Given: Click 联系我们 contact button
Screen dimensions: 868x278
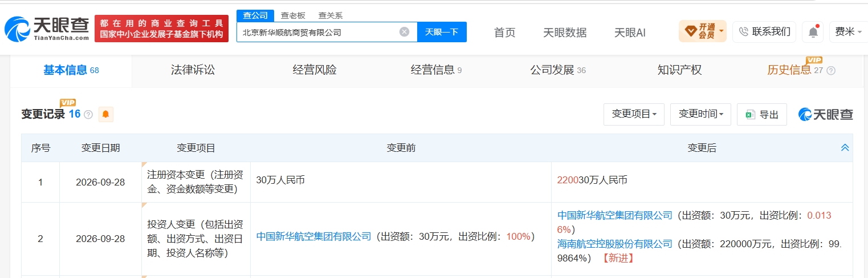Looking at the screenshot, I should click(764, 31).
